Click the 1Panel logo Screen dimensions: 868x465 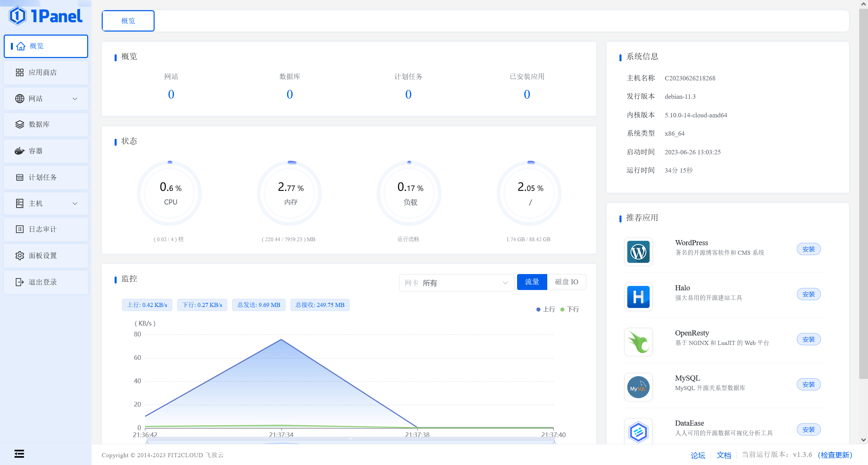pos(46,16)
